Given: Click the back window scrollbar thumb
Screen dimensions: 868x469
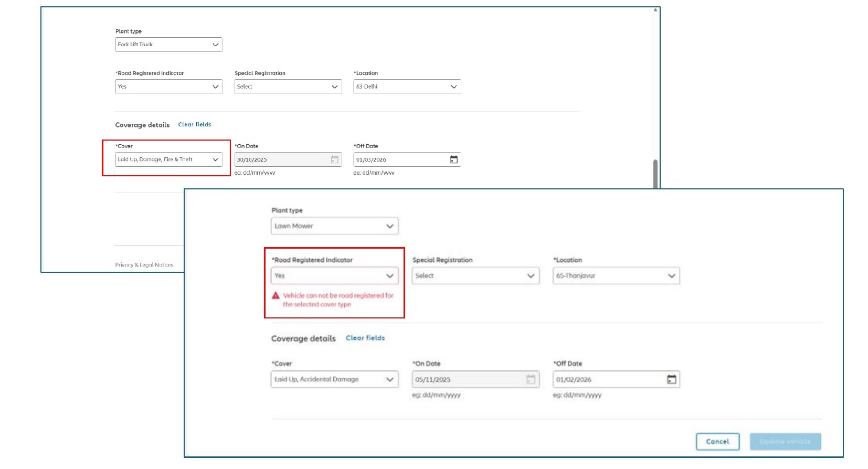Looking at the screenshot, I should coord(655,174).
